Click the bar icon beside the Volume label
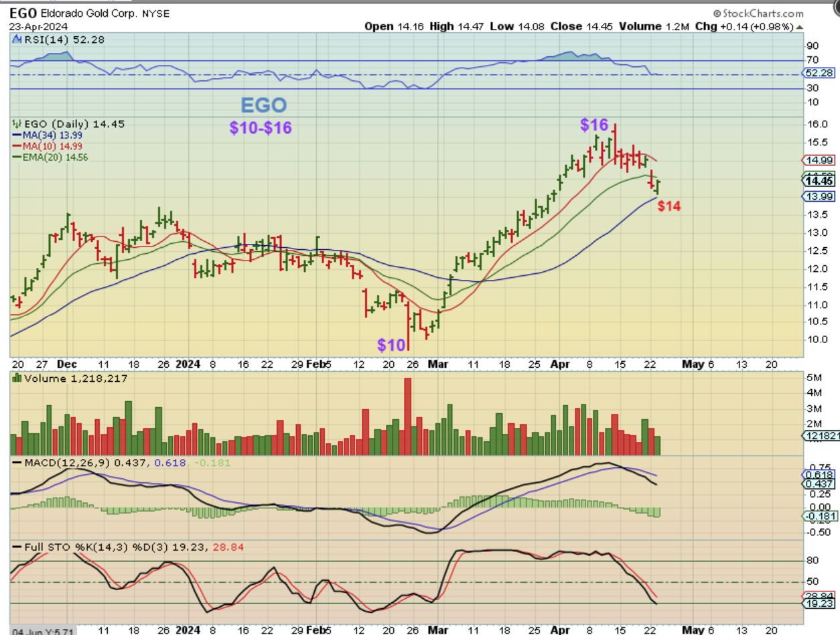The width and height of the screenshot is (840, 635). click(17, 378)
